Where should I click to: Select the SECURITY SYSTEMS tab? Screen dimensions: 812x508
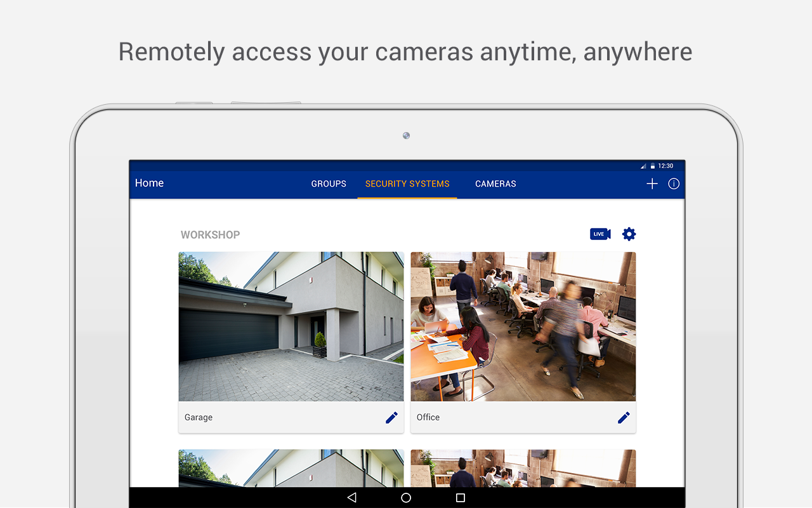pos(407,184)
